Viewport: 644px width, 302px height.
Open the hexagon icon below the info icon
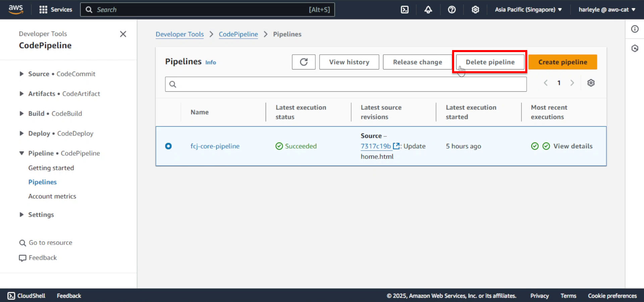click(635, 48)
